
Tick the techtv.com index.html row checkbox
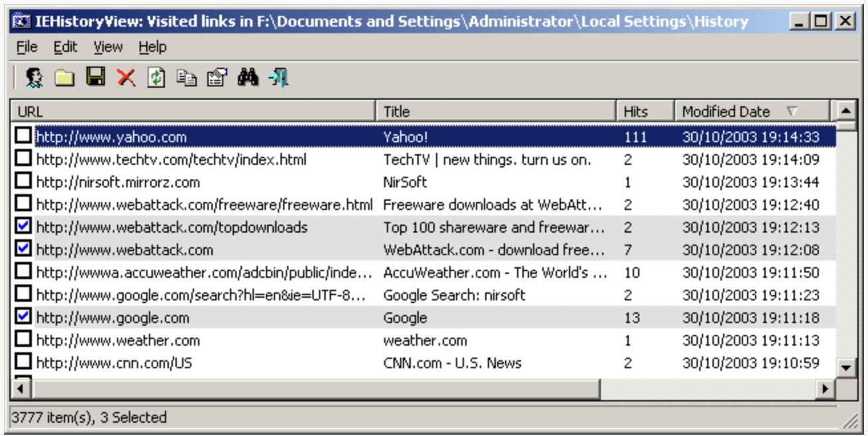pyautogui.click(x=24, y=158)
